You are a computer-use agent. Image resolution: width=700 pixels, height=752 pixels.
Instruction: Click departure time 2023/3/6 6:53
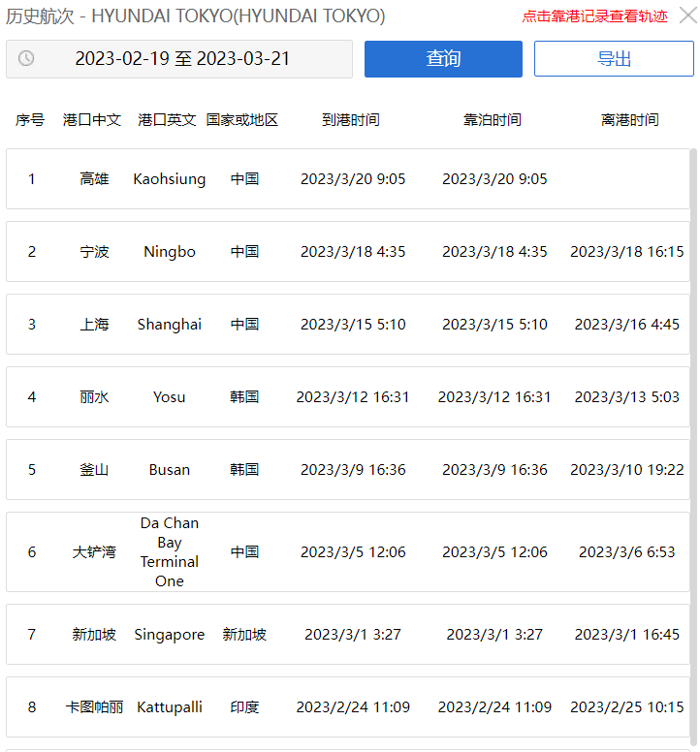pos(626,552)
